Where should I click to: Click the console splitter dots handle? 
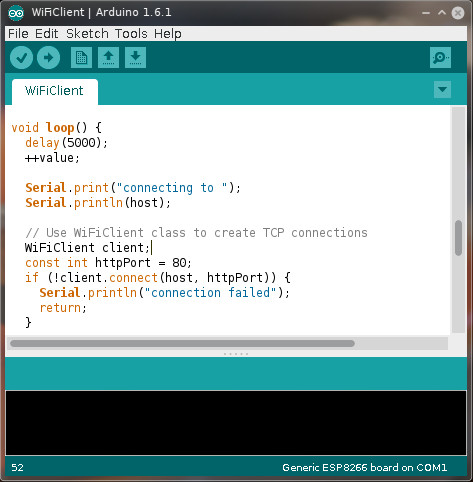pyautogui.click(x=236, y=354)
